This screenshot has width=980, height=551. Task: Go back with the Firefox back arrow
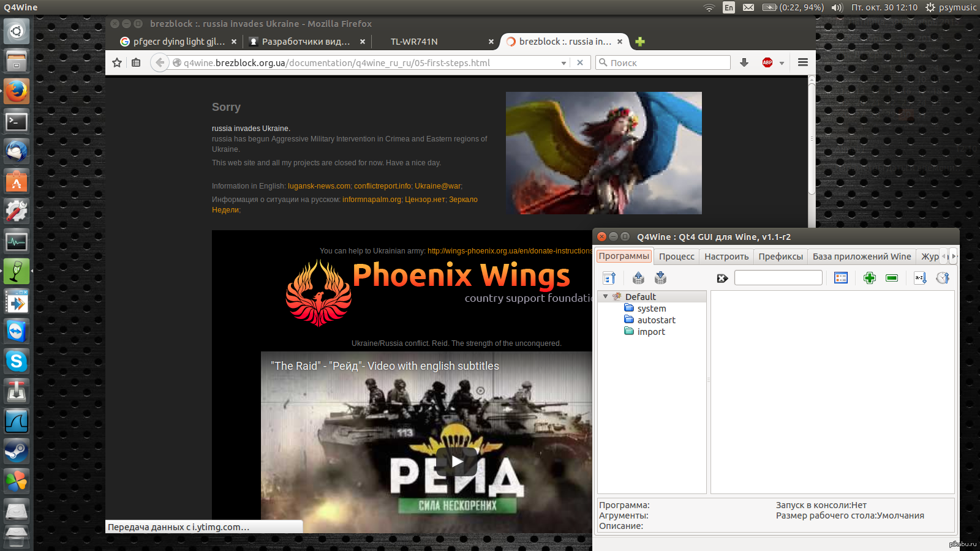tap(160, 62)
